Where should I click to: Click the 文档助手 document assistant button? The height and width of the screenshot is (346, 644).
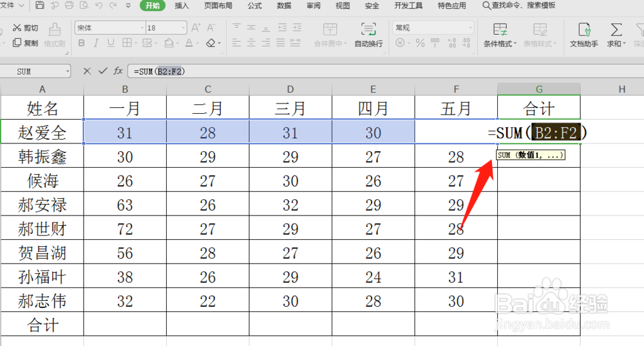coord(583,35)
